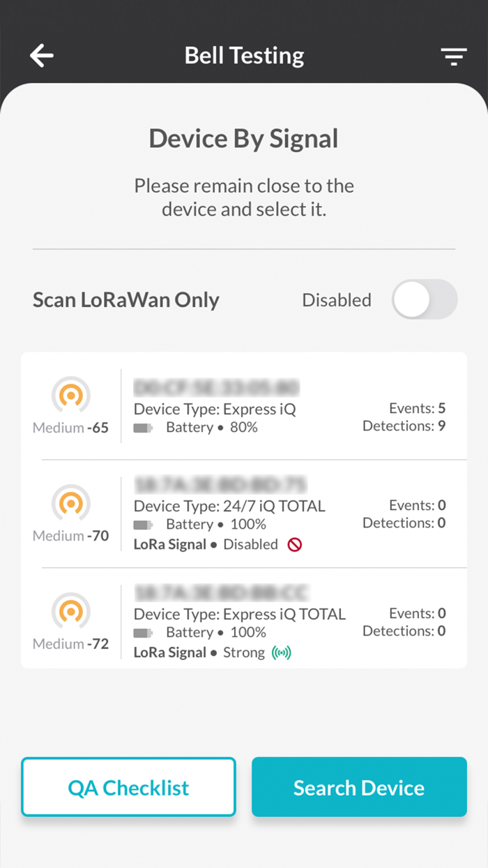Select the orange signal icon of the Express iQ device

pyautogui.click(x=70, y=396)
